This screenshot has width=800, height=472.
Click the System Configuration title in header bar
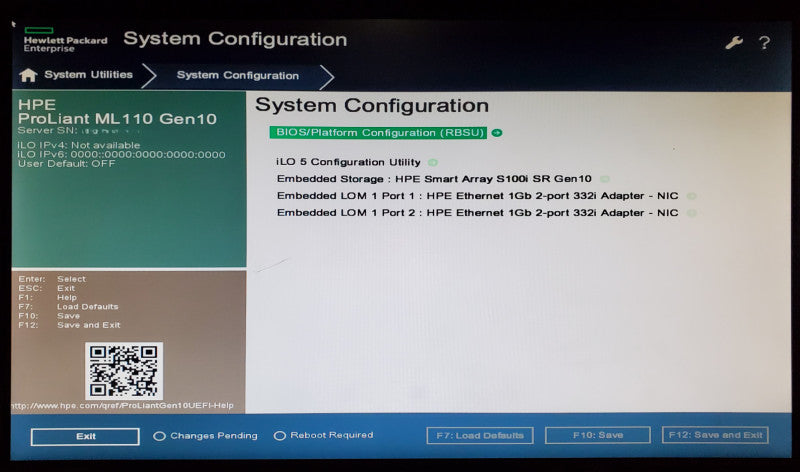[235, 39]
